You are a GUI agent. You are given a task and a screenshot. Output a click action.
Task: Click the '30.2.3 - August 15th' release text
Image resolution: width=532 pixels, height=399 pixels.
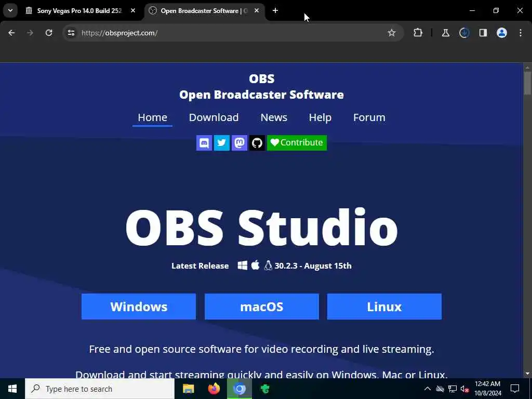[x=313, y=265]
